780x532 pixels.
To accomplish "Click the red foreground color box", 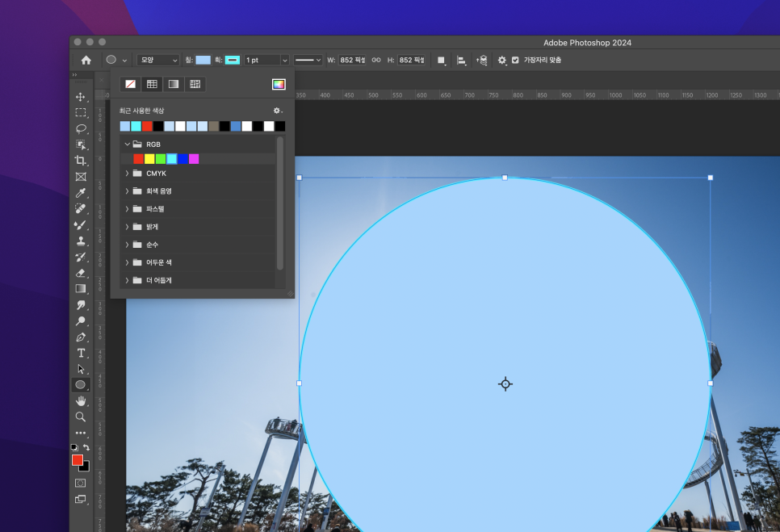I will coord(77,460).
